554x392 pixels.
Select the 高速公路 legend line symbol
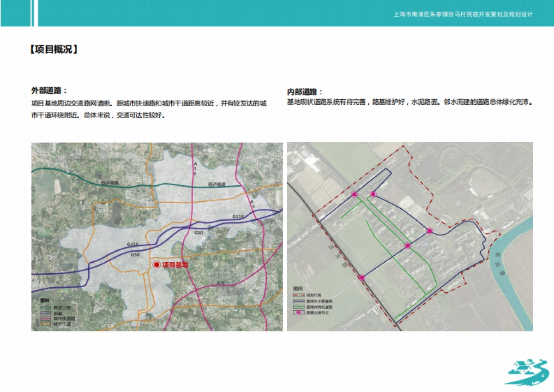pyautogui.click(x=45, y=308)
